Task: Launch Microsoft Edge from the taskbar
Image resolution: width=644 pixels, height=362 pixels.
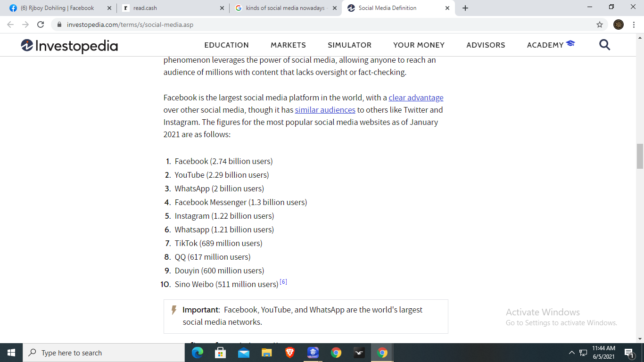Action: click(198, 353)
